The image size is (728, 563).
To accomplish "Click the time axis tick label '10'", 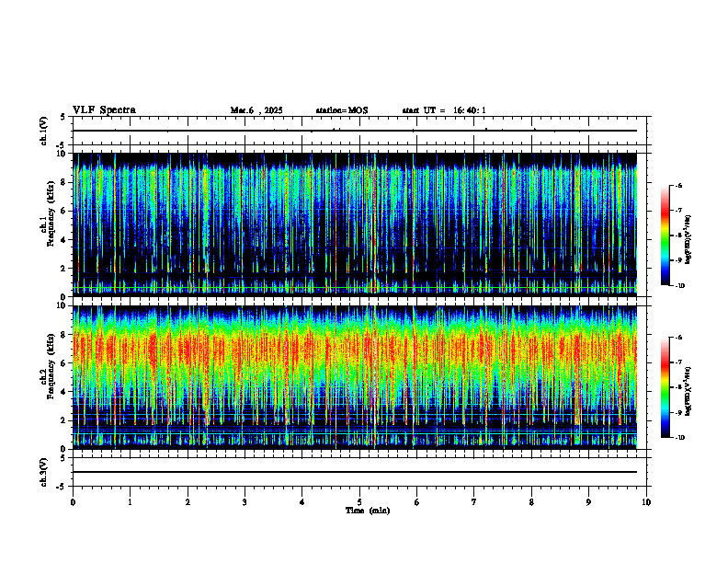I will tap(646, 502).
